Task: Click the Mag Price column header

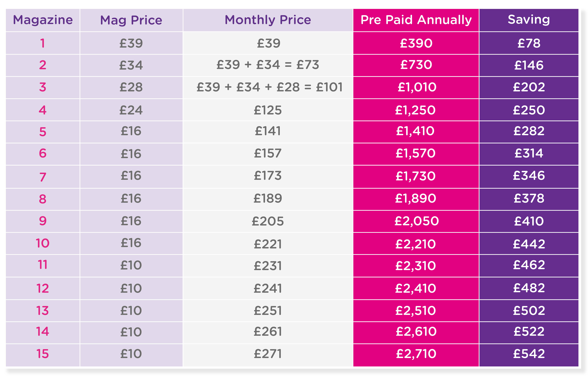Action: coord(131,20)
